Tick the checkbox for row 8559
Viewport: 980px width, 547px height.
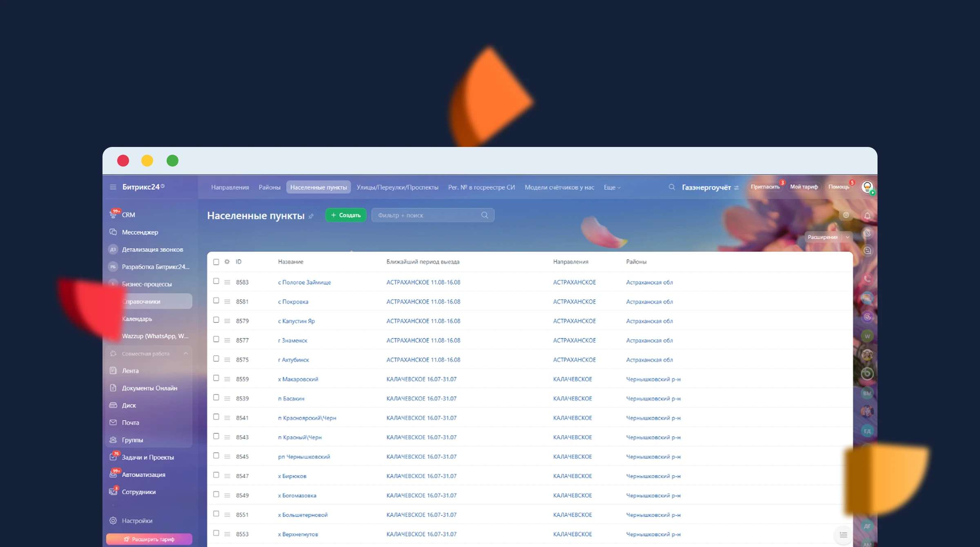coord(216,378)
